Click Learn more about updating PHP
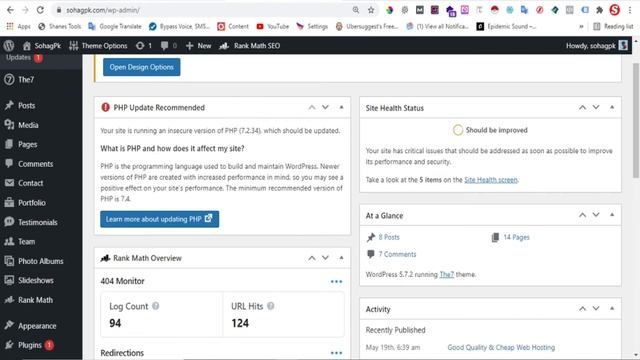 [x=160, y=219]
